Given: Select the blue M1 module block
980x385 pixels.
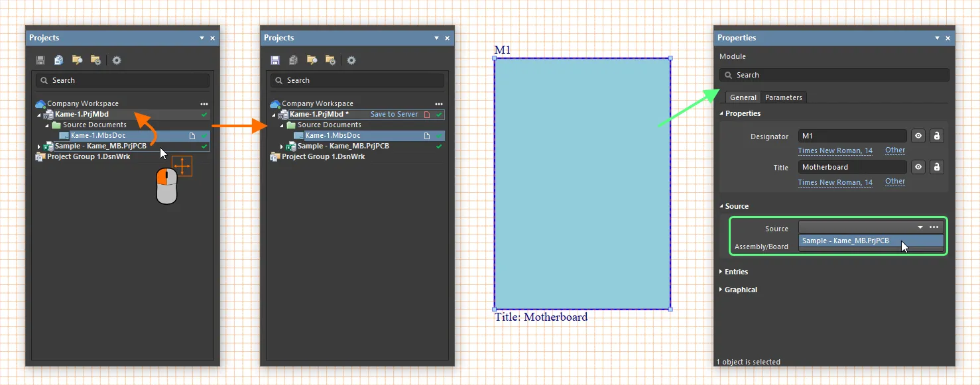Looking at the screenshot, I should (x=582, y=184).
